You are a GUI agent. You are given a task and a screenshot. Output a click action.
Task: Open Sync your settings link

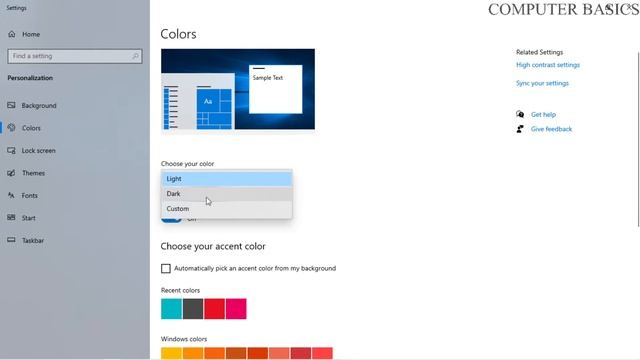pyautogui.click(x=542, y=83)
